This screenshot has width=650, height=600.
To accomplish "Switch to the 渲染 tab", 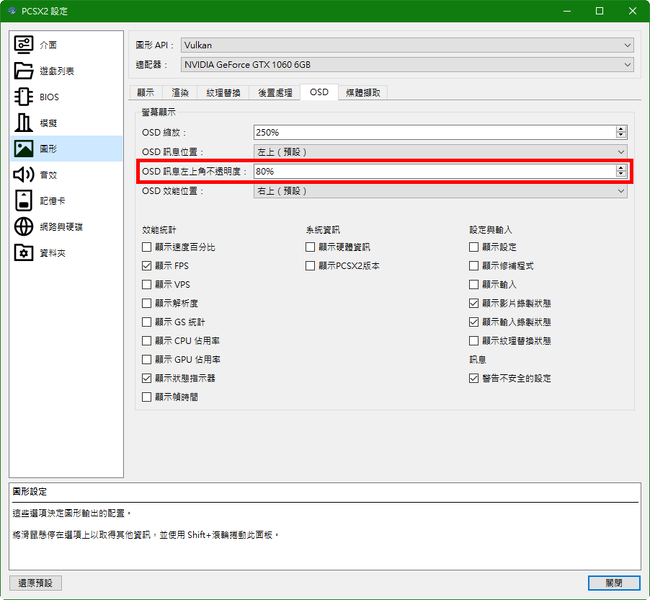I will [x=179, y=93].
